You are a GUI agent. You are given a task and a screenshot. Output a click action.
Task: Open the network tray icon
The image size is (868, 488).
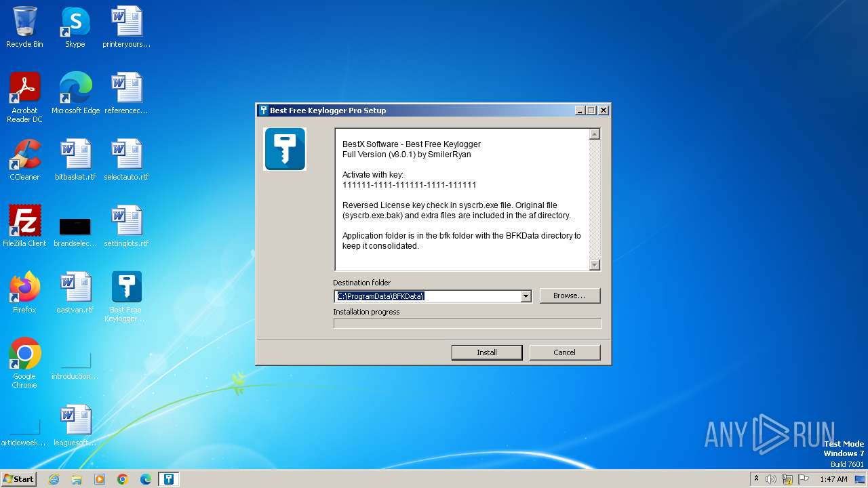787,479
